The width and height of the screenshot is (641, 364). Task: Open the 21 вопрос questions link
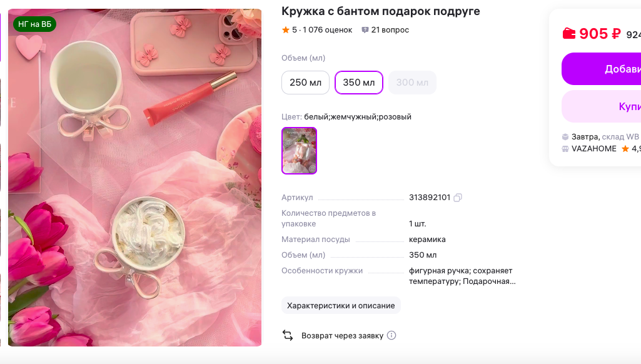click(x=390, y=30)
